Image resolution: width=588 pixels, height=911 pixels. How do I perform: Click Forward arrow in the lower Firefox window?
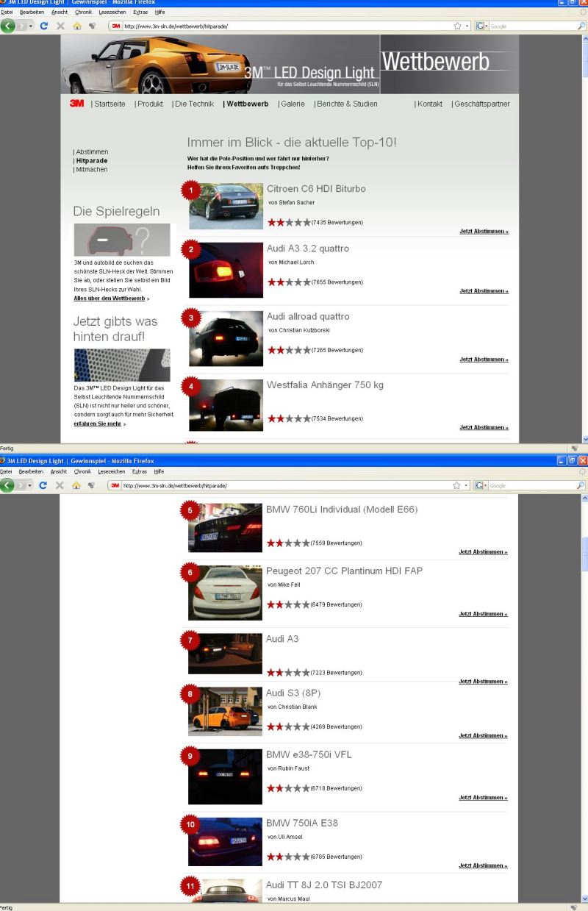coord(22,485)
